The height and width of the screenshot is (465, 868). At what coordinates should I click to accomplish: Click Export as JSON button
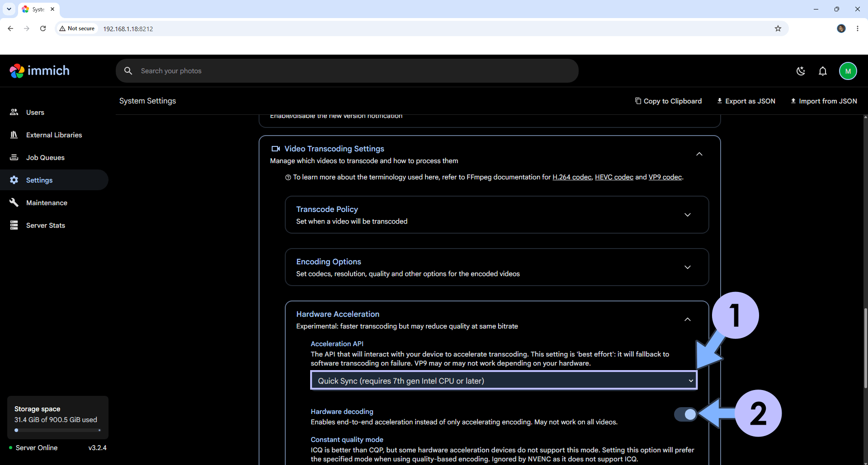746,101
